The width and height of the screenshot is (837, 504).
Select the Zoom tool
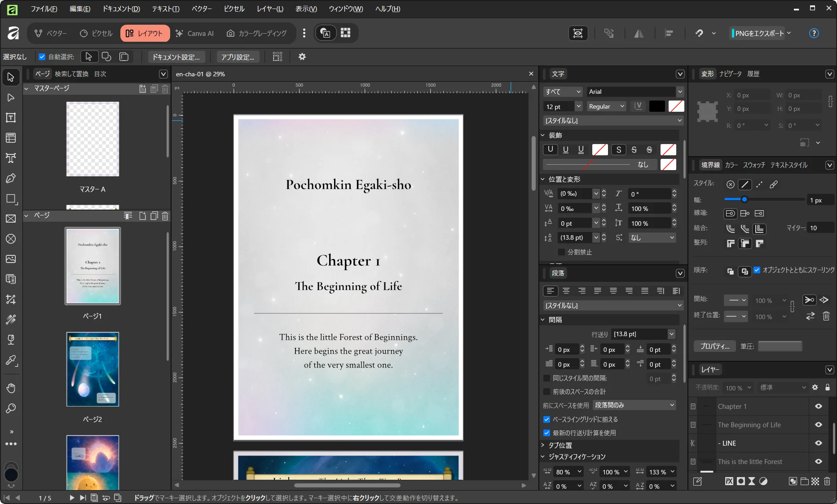11,408
